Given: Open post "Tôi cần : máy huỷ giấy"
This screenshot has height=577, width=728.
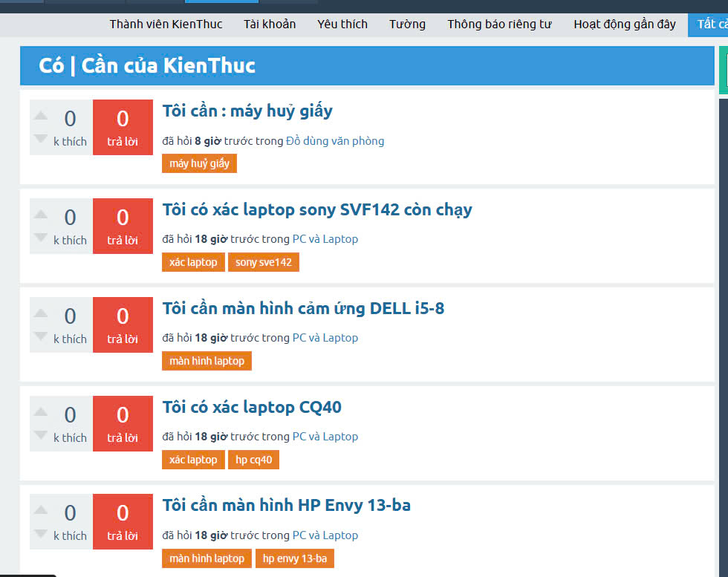Looking at the screenshot, I should 247,111.
